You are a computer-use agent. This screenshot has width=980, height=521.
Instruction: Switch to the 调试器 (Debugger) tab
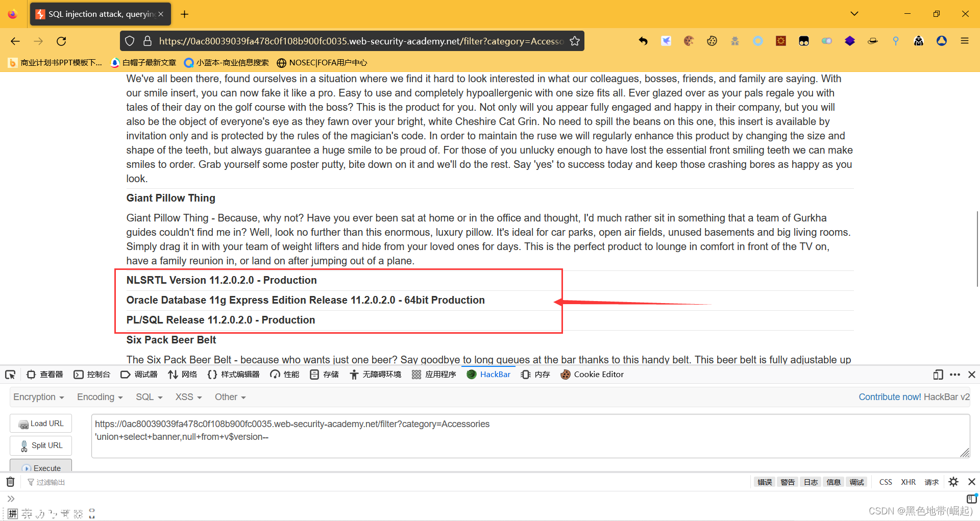[x=139, y=375]
